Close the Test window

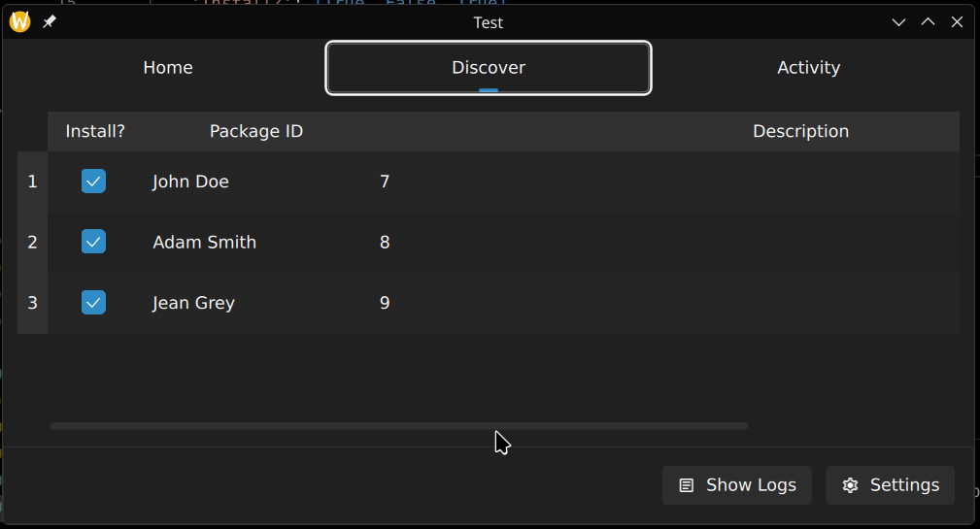pos(958,22)
